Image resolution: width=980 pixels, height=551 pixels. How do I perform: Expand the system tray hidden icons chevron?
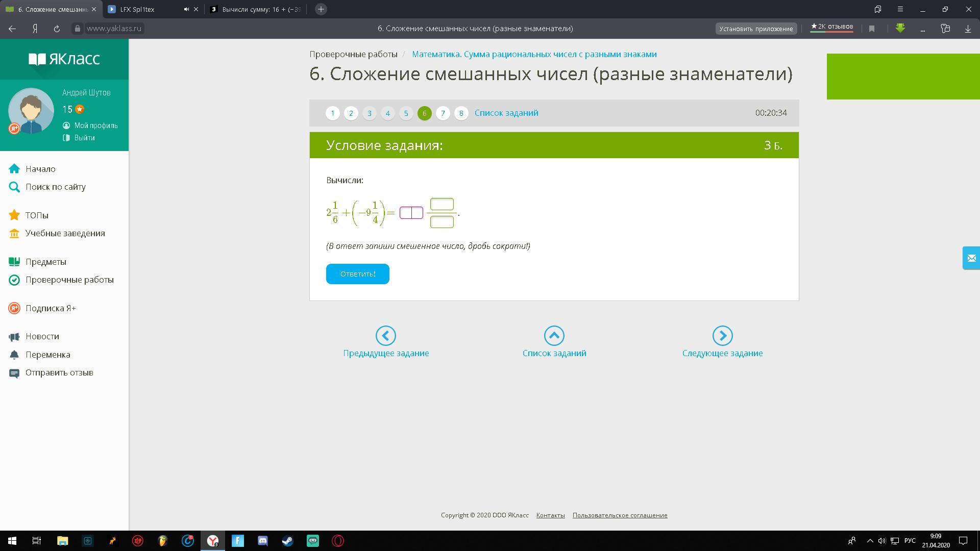869,541
